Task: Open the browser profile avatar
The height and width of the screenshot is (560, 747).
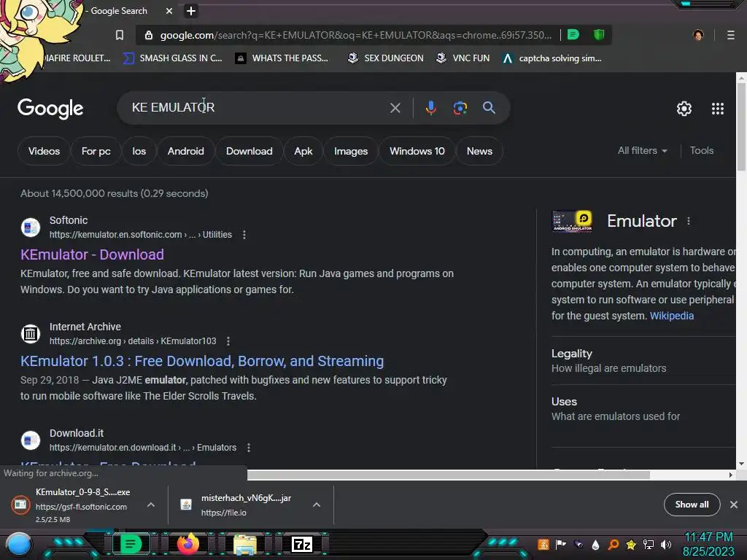Action: click(698, 35)
